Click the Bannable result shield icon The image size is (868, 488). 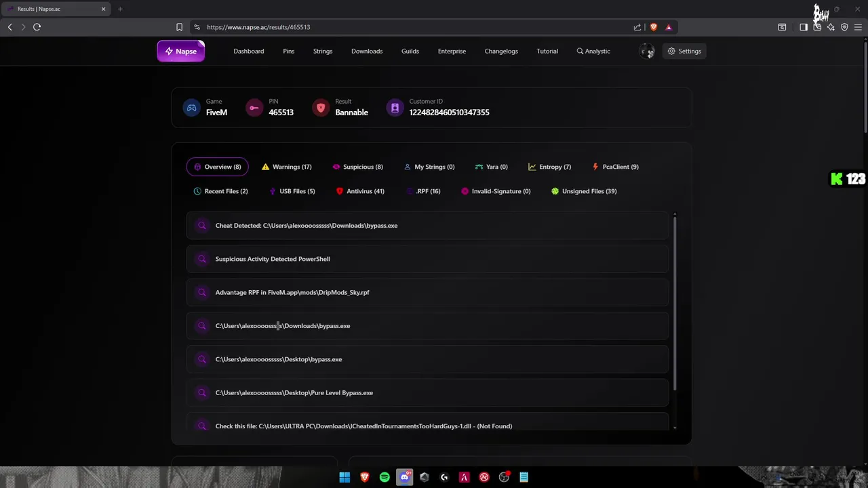coord(321,108)
